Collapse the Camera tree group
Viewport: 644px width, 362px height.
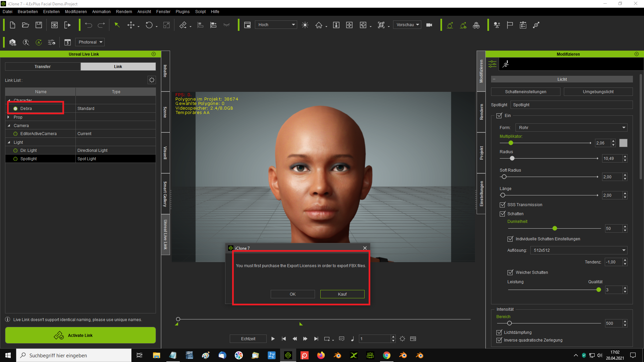(x=9, y=126)
